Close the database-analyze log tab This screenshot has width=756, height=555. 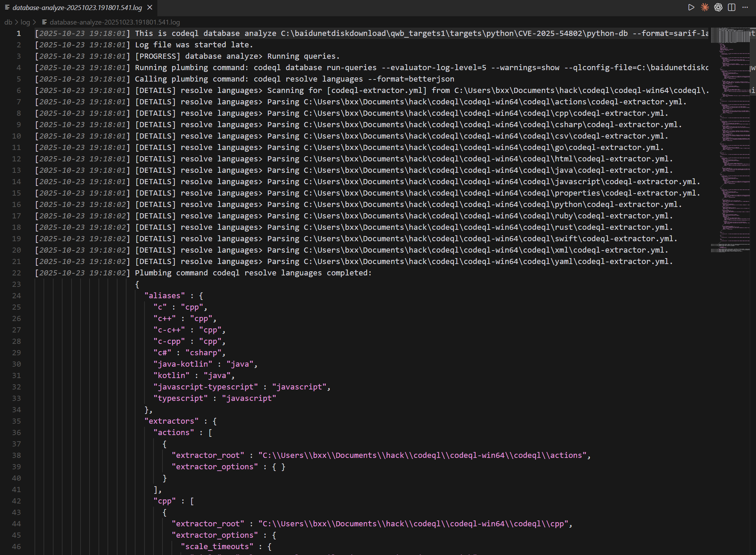(x=150, y=7)
